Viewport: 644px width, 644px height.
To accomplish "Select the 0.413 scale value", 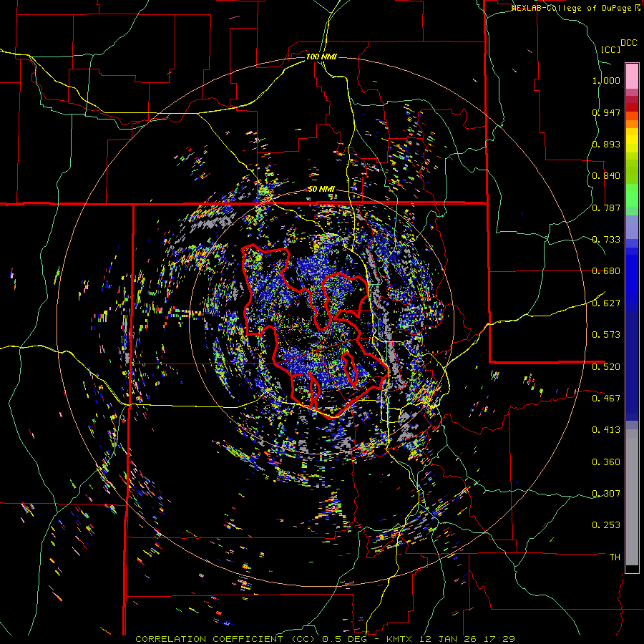I will (606, 430).
